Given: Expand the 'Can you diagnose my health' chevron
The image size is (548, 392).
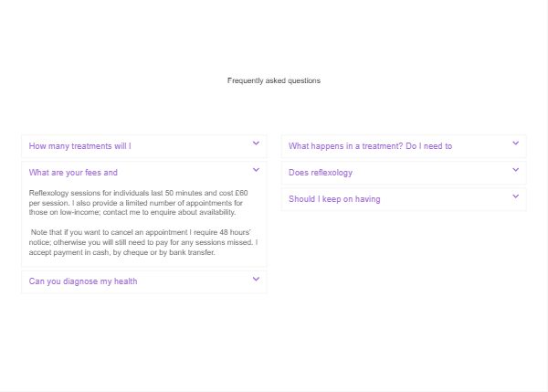Looking at the screenshot, I should pos(256,279).
